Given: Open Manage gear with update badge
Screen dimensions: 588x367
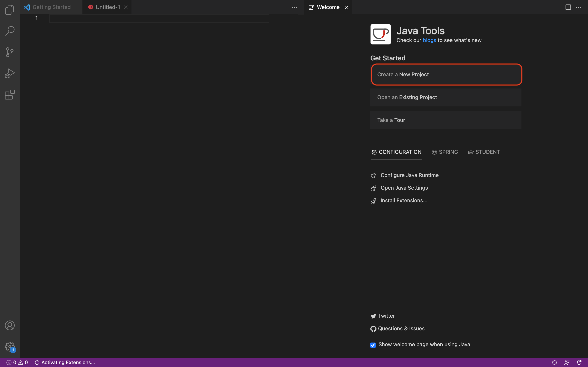Looking at the screenshot, I should click(x=10, y=347).
